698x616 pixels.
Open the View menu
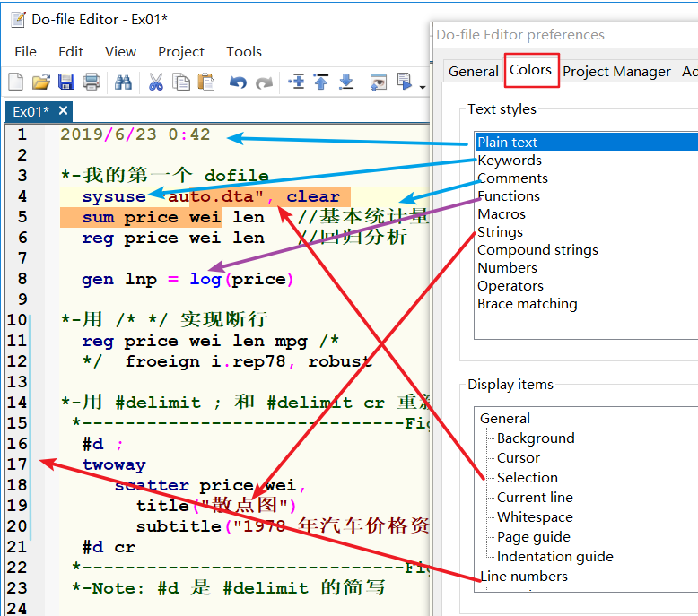[120, 52]
